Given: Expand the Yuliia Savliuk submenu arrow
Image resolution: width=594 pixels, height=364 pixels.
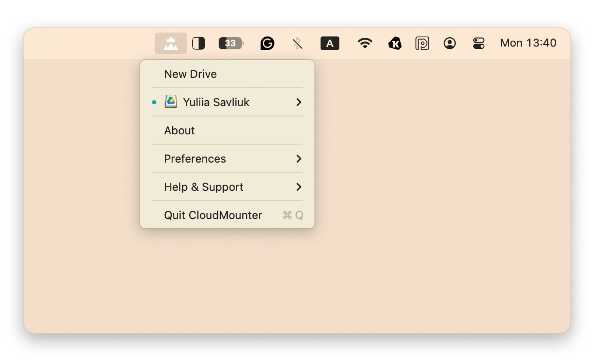Looking at the screenshot, I should pos(299,102).
